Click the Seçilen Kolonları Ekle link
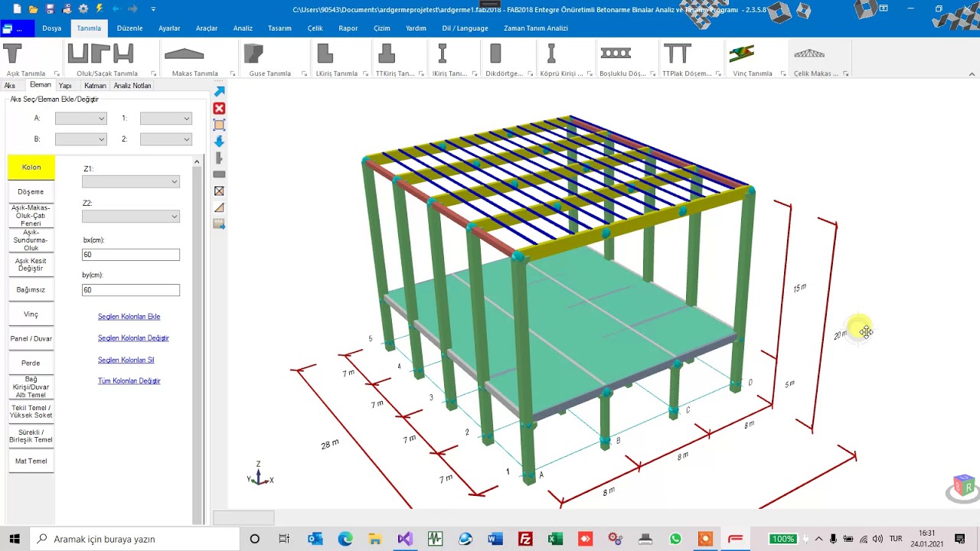The image size is (980, 551). [129, 316]
